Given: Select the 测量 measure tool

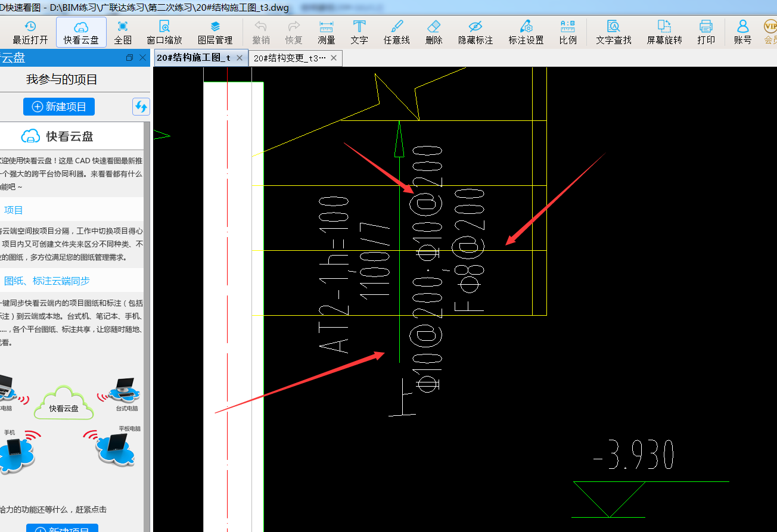Looking at the screenshot, I should click(x=327, y=33).
